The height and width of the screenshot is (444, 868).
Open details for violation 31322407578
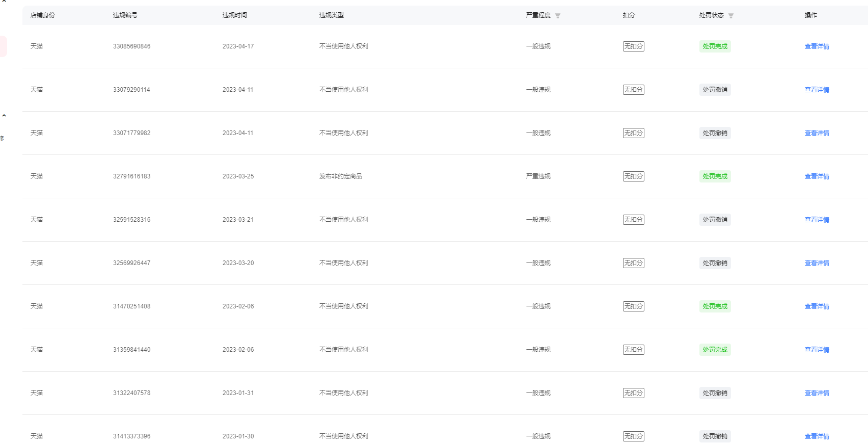817,393
